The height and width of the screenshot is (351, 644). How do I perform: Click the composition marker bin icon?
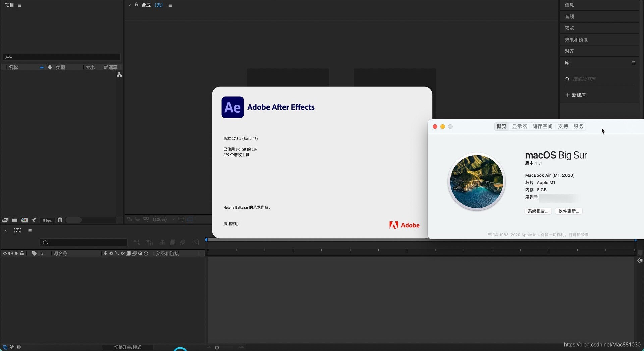pos(640,253)
